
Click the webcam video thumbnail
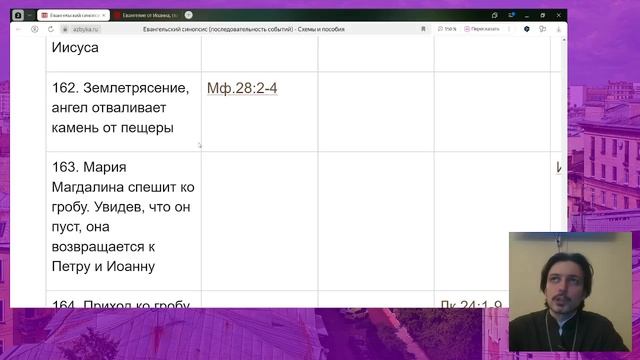pyautogui.click(x=570, y=291)
